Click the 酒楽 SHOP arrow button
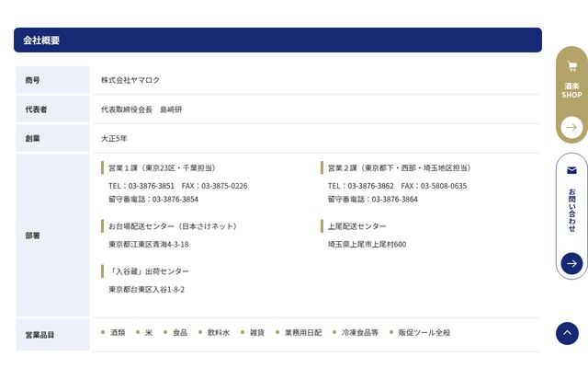This screenshot has width=588, height=368. click(x=571, y=127)
